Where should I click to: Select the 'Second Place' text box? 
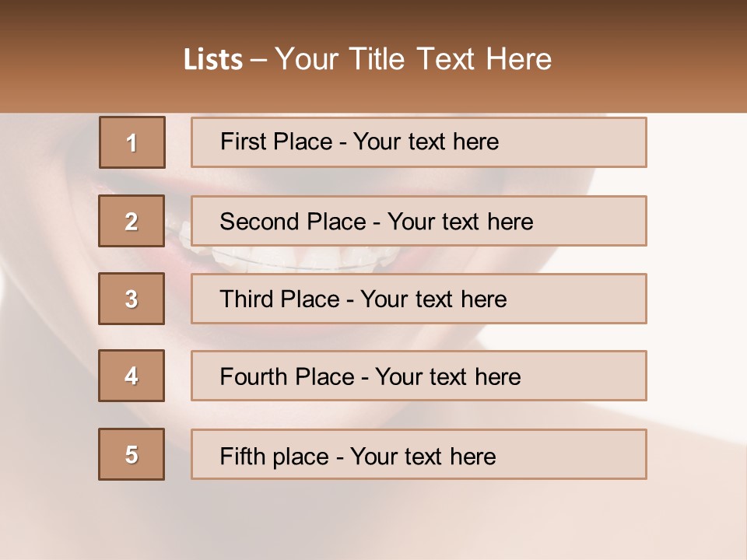419,222
